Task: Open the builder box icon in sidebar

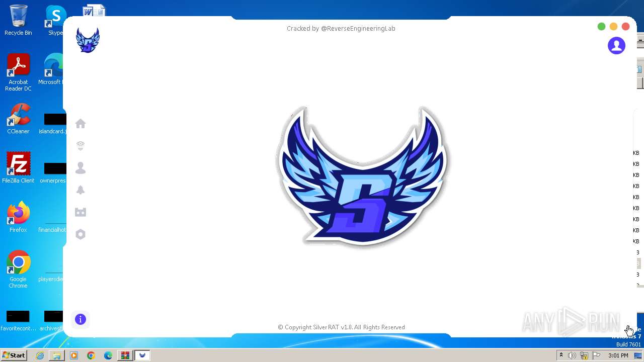Action: 80,212
